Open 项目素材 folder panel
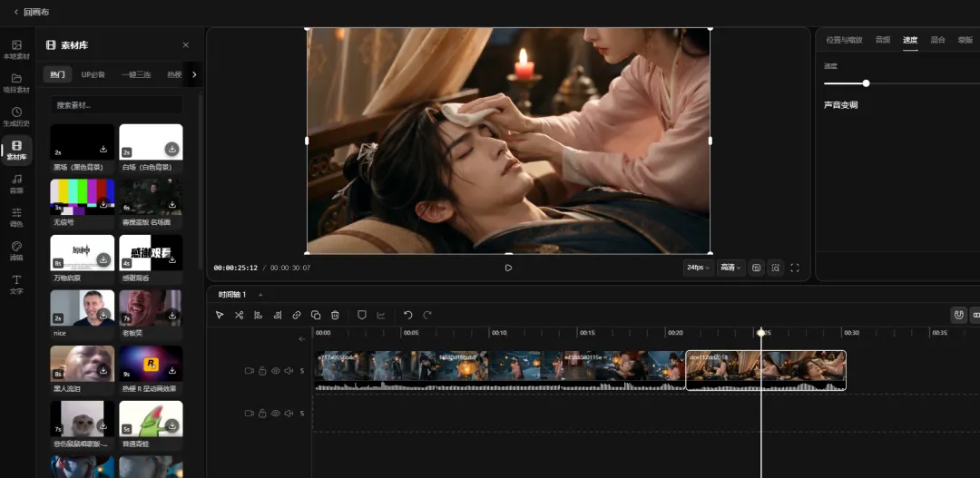 click(17, 83)
